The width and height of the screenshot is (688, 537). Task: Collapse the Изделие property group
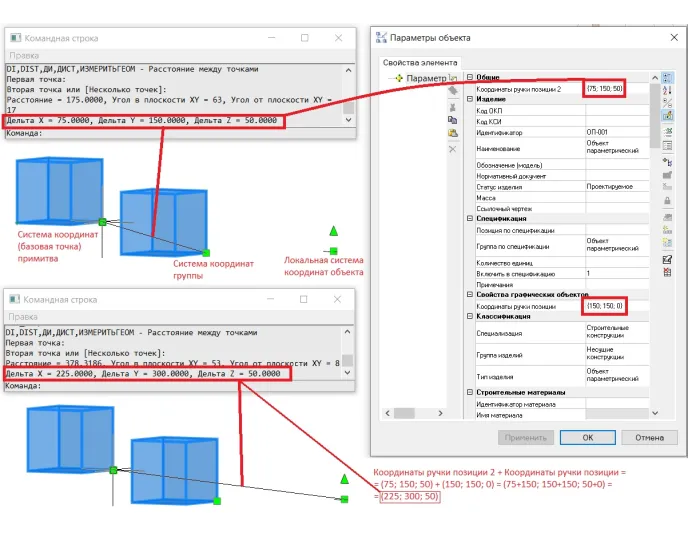(469, 99)
